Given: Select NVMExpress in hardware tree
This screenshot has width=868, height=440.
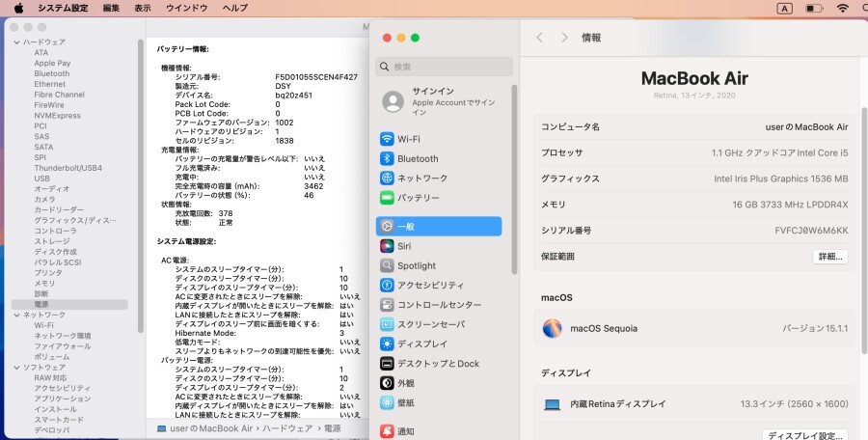Looking at the screenshot, I should click(x=57, y=115).
